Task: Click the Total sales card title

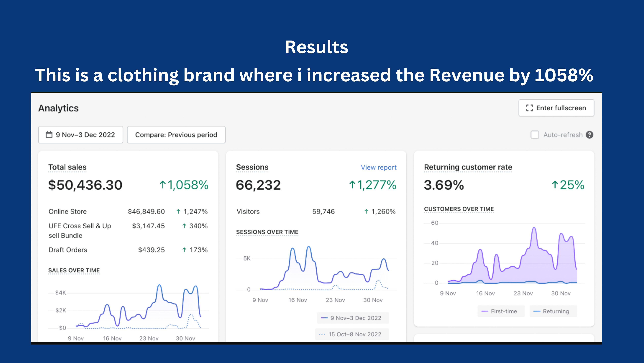Action: click(67, 167)
